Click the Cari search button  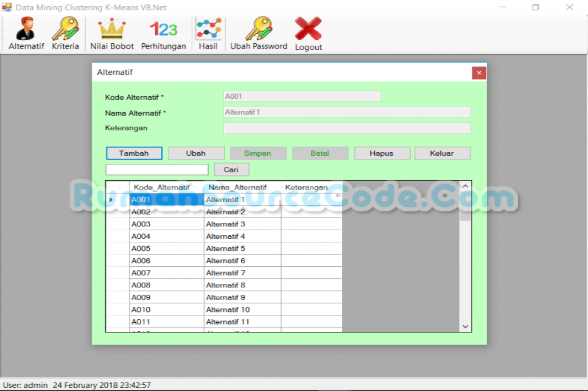(231, 170)
